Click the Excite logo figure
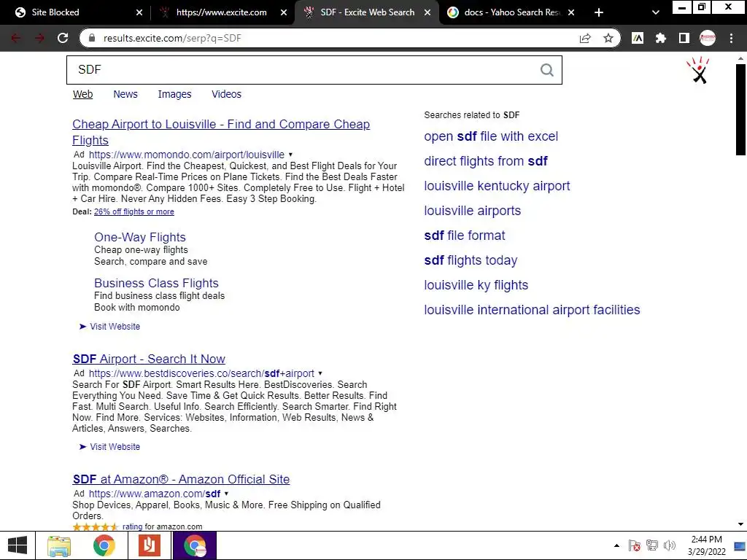747x560 pixels. coord(698,71)
